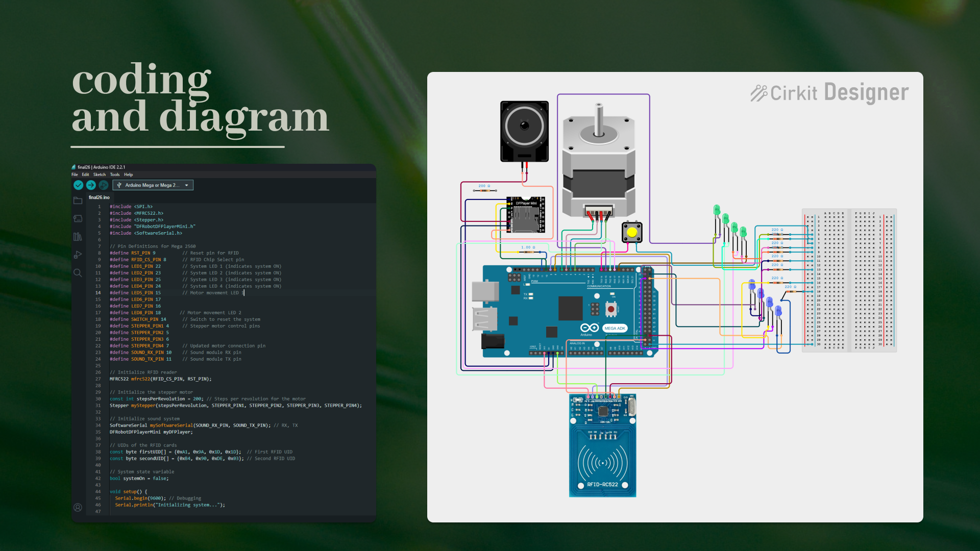Screen dimensions: 980x551
Task: Open the Boards Manager sidebar icon
Action: point(78,218)
